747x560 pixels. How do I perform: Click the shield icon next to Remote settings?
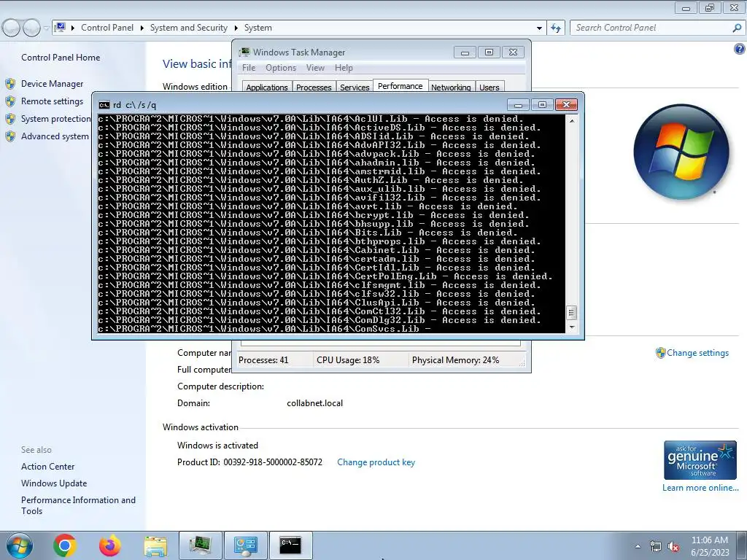point(10,101)
